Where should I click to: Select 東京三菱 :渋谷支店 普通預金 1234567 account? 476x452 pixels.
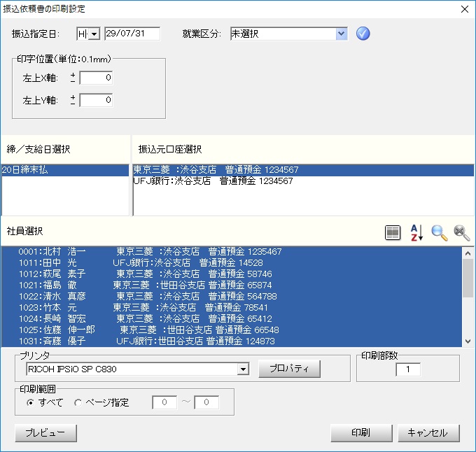303,169
